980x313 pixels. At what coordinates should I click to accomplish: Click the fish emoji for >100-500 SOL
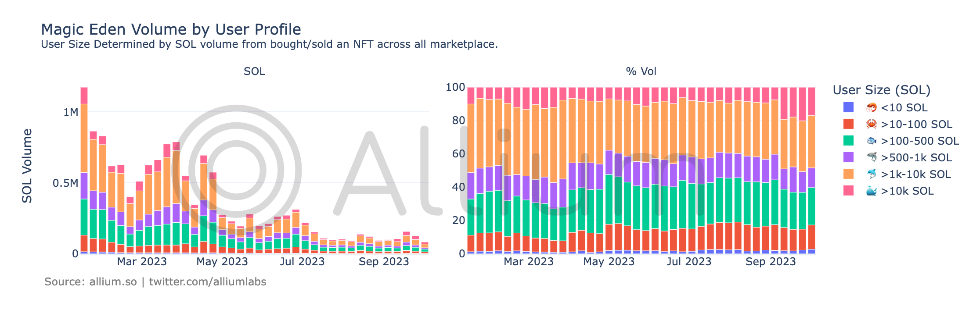pyautogui.click(x=871, y=141)
